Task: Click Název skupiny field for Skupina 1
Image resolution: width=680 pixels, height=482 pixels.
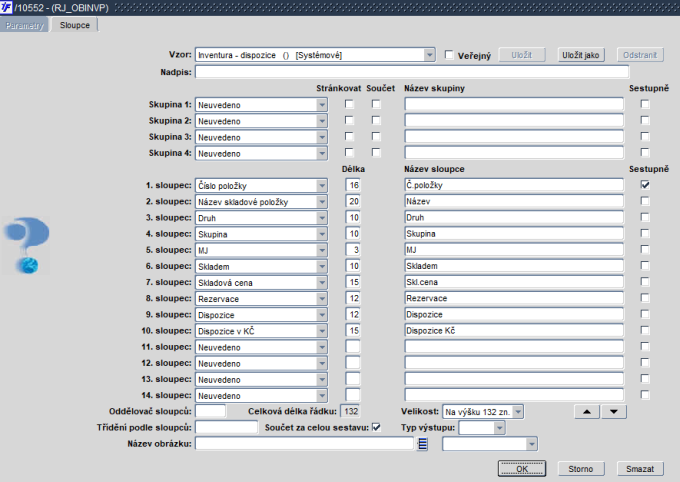Action: 514,104
